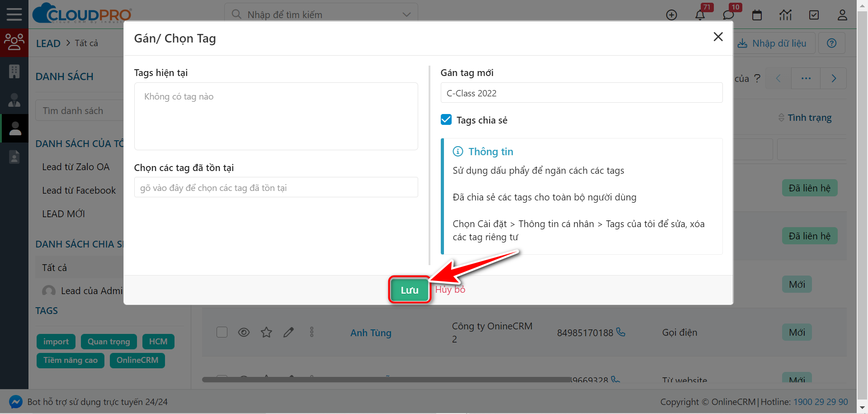Open Anh Tùng lead record

click(x=371, y=333)
